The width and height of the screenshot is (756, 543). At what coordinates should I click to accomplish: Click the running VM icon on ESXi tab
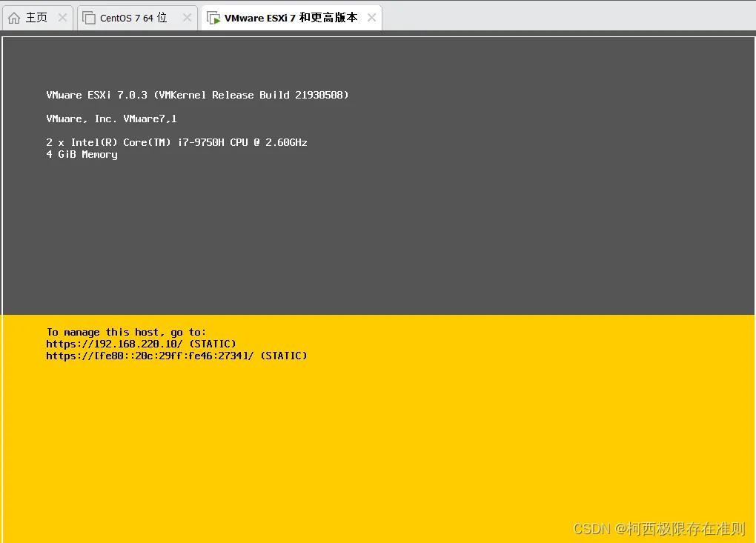coord(213,18)
